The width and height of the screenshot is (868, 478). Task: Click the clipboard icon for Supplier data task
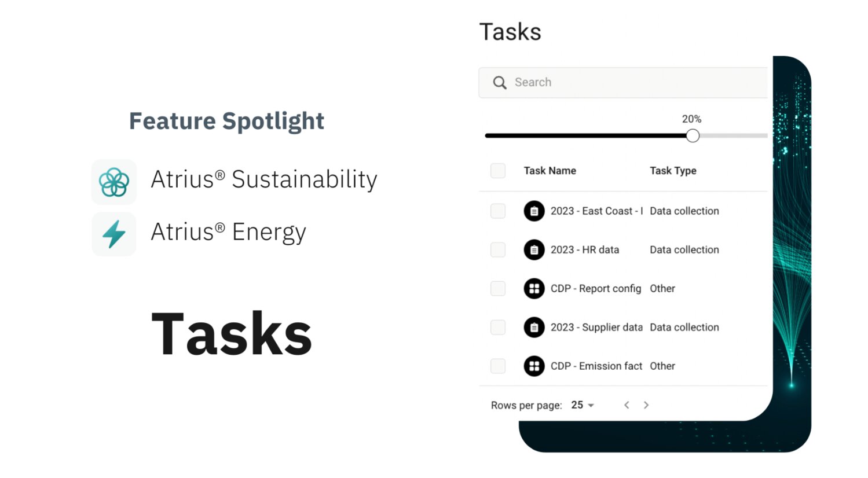(x=534, y=328)
